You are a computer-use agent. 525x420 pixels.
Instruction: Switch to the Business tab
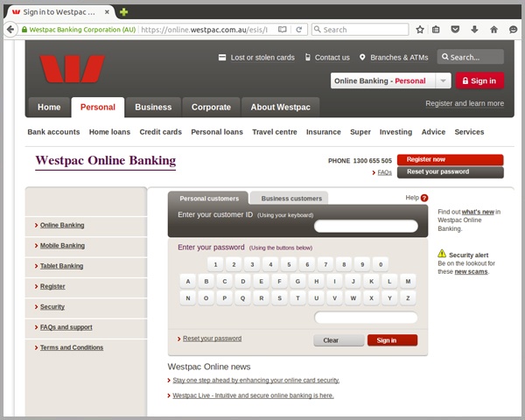pos(153,107)
